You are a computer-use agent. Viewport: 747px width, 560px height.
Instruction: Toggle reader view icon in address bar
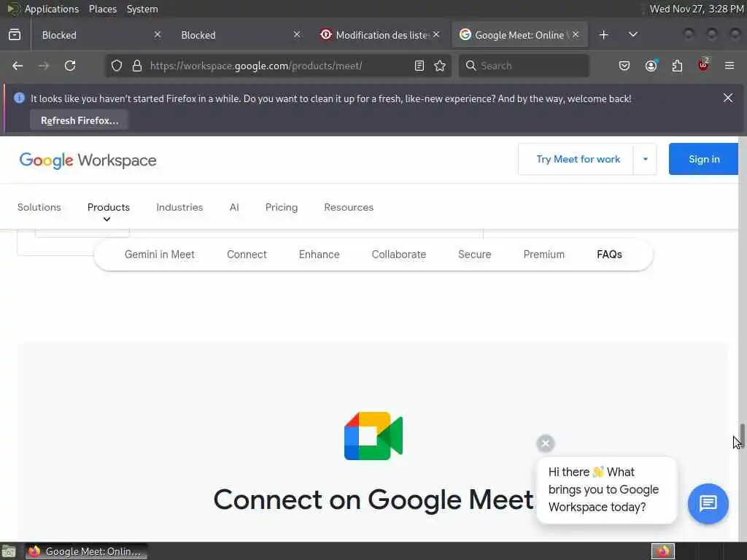[419, 66]
